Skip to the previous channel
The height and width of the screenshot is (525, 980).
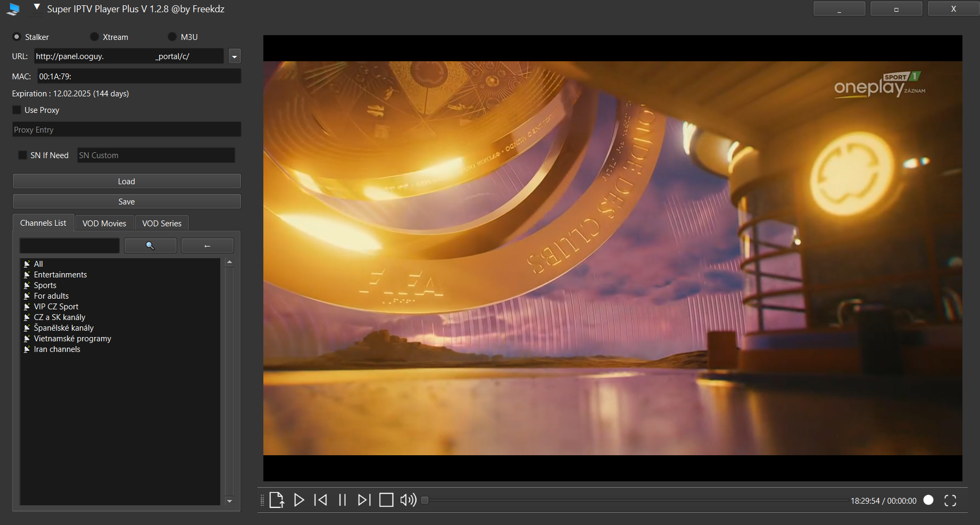coord(321,500)
